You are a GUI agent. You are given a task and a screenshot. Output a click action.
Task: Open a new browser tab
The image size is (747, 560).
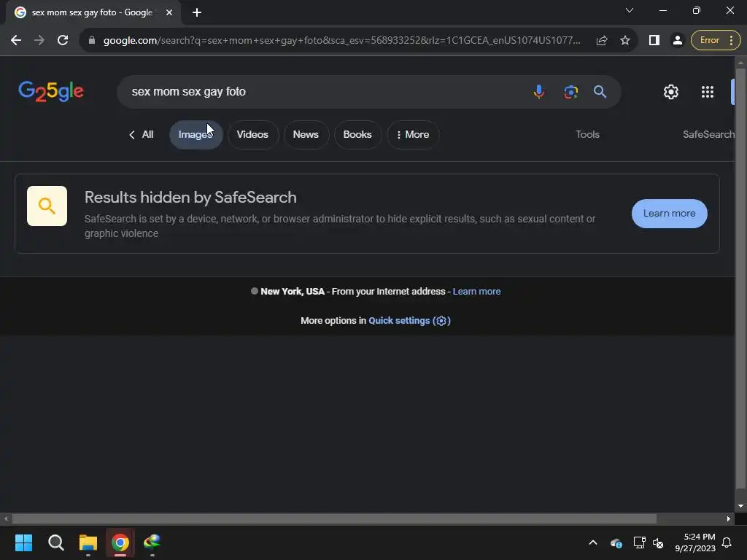point(197,12)
